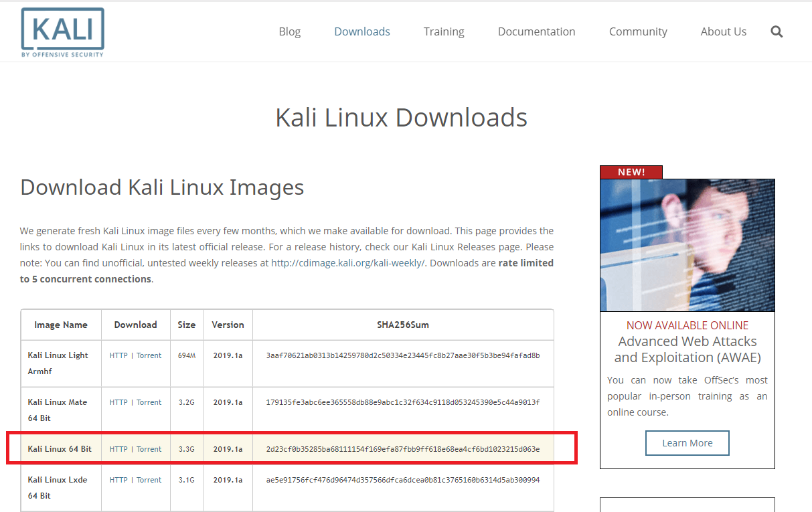Click HTTP link for Kali Linux Lxde 64 Bit
The width and height of the screenshot is (812, 512).
click(x=118, y=480)
